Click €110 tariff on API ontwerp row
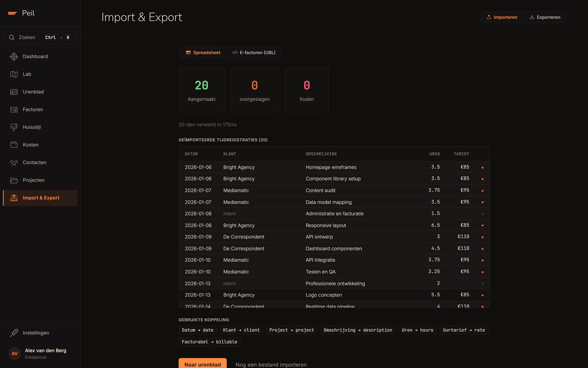Image resolution: width=588 pixels, height=368 pixels. click(x=463, y=237)
